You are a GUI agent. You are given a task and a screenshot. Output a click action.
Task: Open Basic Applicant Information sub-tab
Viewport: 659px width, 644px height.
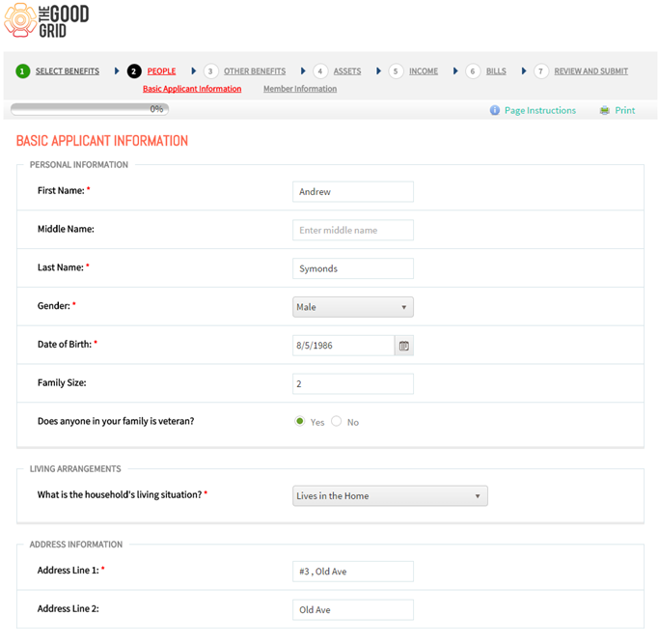(192, 89)
